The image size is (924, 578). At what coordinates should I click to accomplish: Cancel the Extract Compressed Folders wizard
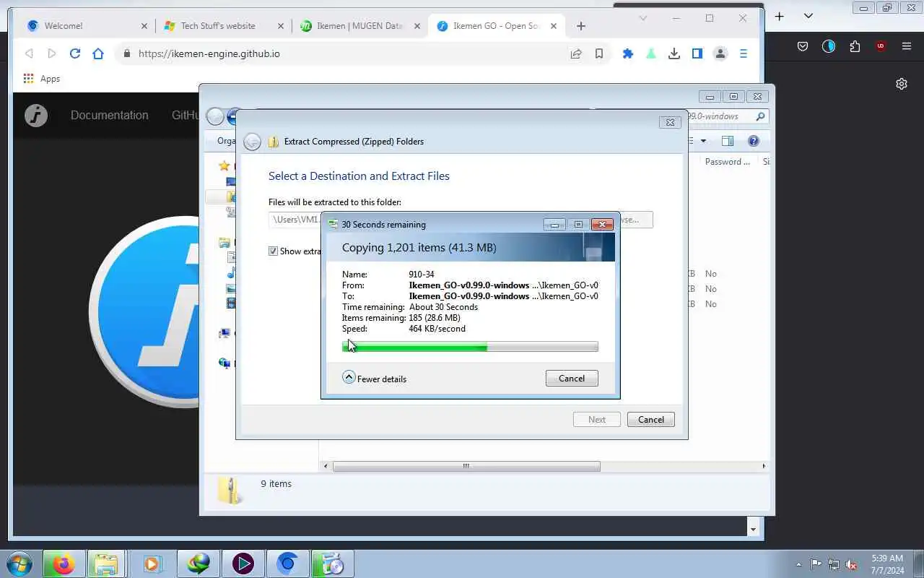[x=651, y=420]
